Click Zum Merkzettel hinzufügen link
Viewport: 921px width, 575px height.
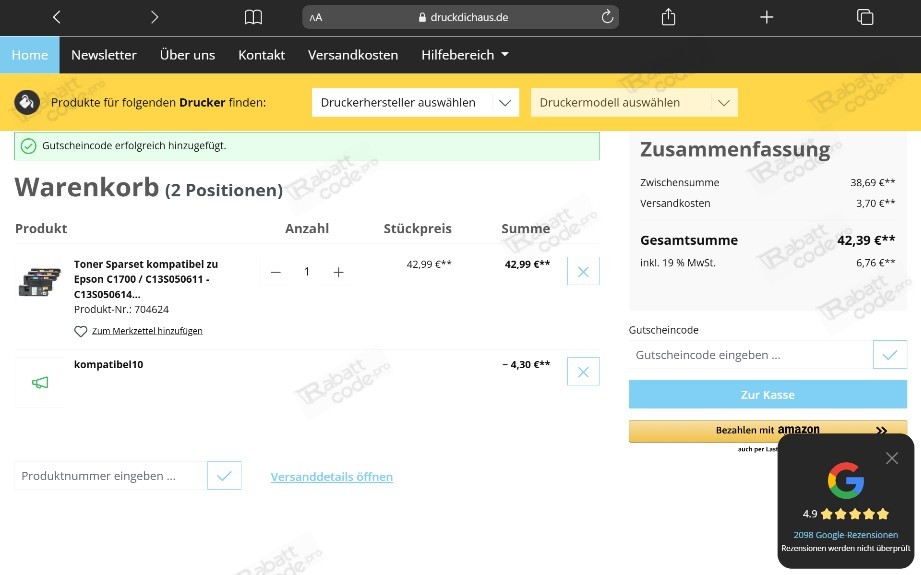point(147,331)
